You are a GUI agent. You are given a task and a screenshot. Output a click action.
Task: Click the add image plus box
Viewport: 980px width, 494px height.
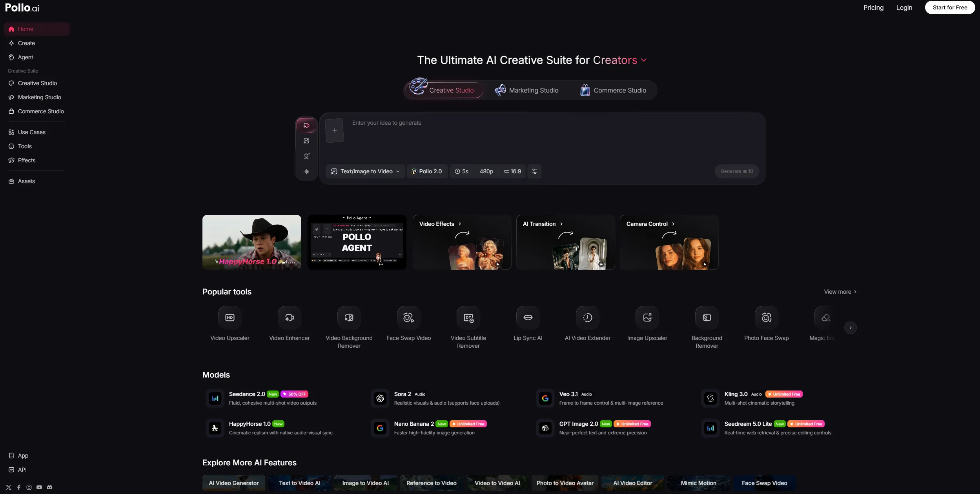pyautogui.click(x=335, y=131)
